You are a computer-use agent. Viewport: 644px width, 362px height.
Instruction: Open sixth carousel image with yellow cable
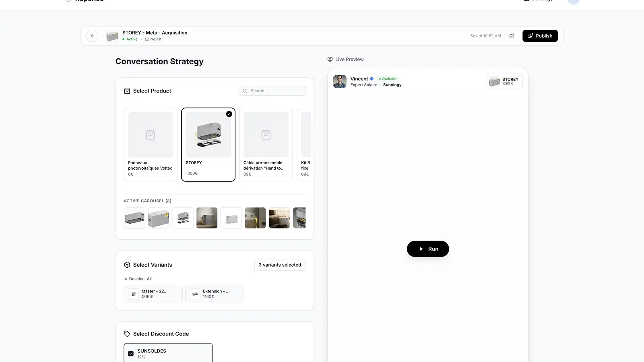coord(255,218)
